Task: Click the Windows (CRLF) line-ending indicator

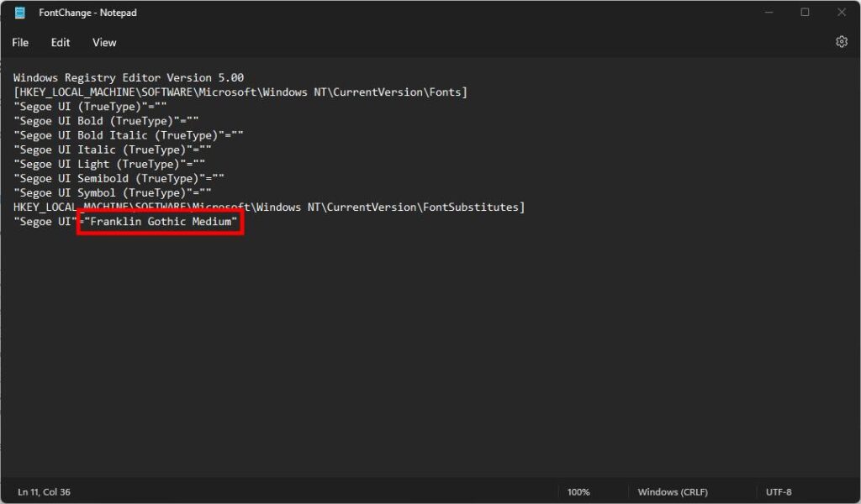Action: 674,491
